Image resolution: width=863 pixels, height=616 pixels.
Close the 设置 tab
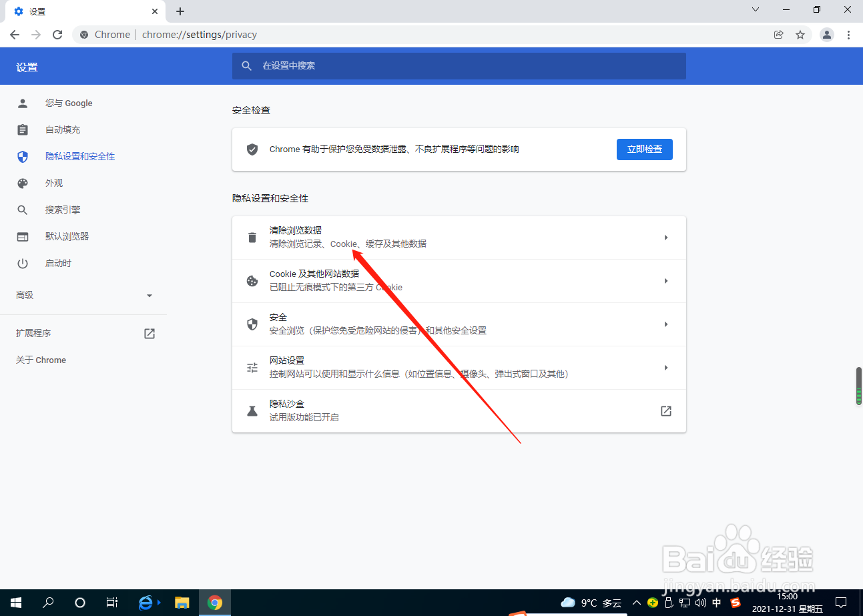point(155,11)
